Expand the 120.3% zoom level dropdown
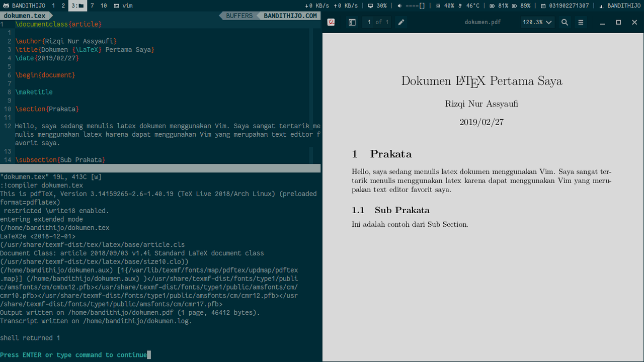644x362 pixels. pos(537,22)
